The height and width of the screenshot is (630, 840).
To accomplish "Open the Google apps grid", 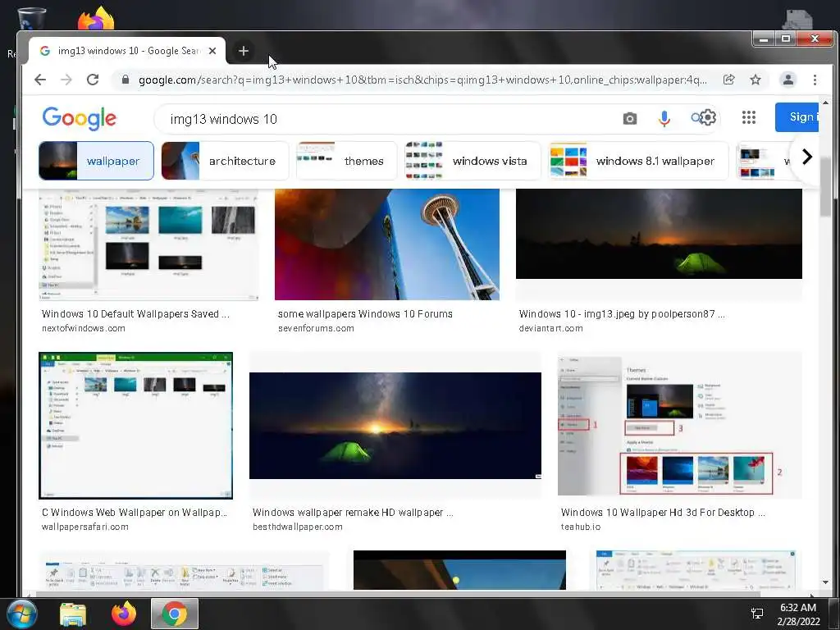I will [748, 117].
